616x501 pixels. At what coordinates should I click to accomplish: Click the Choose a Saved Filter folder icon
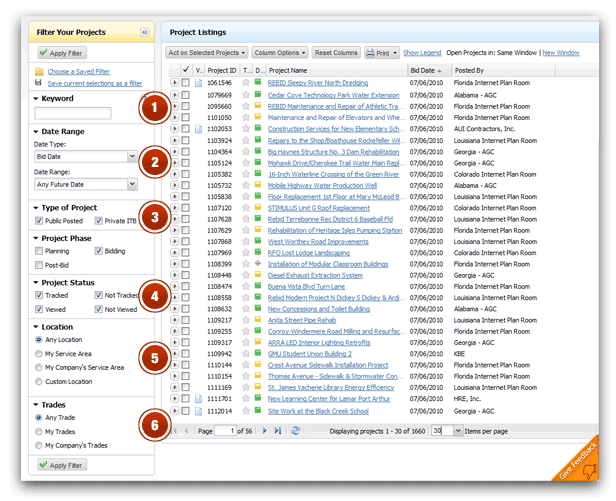pos(39,72)
